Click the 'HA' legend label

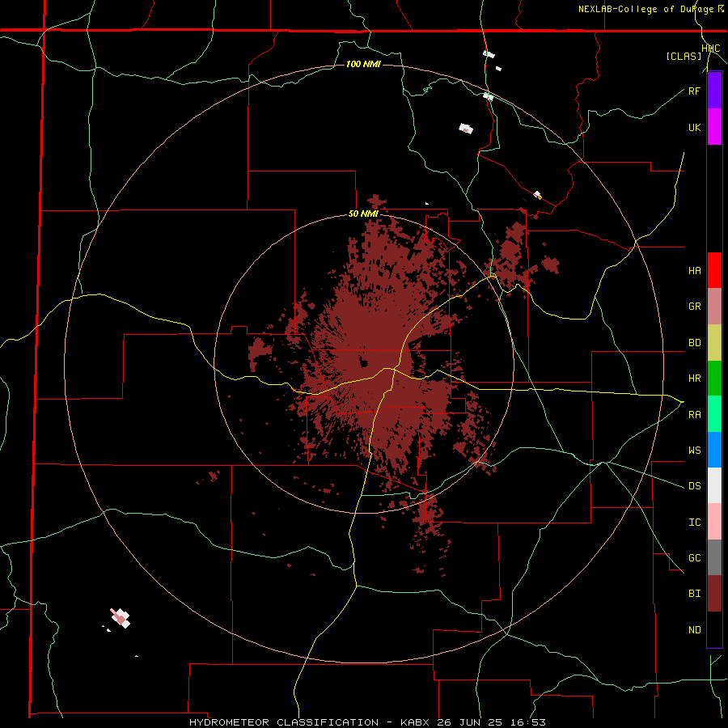click(694, 271)
